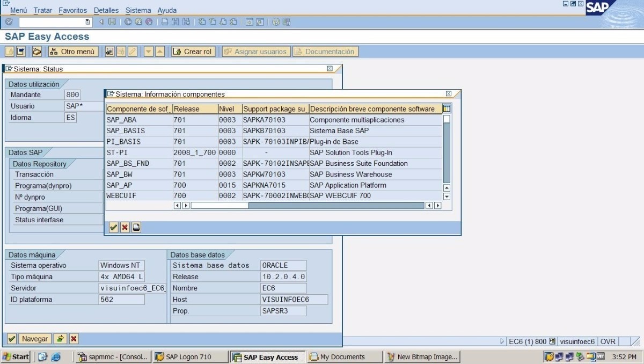Click the Find binoculars icon
Screen dimensions: 644x364
coord(175,22)
